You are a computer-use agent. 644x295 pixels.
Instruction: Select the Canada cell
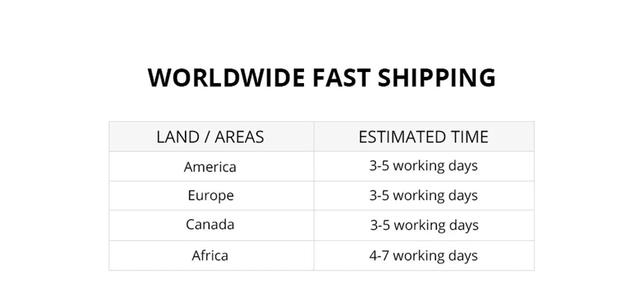pos(210,225)
